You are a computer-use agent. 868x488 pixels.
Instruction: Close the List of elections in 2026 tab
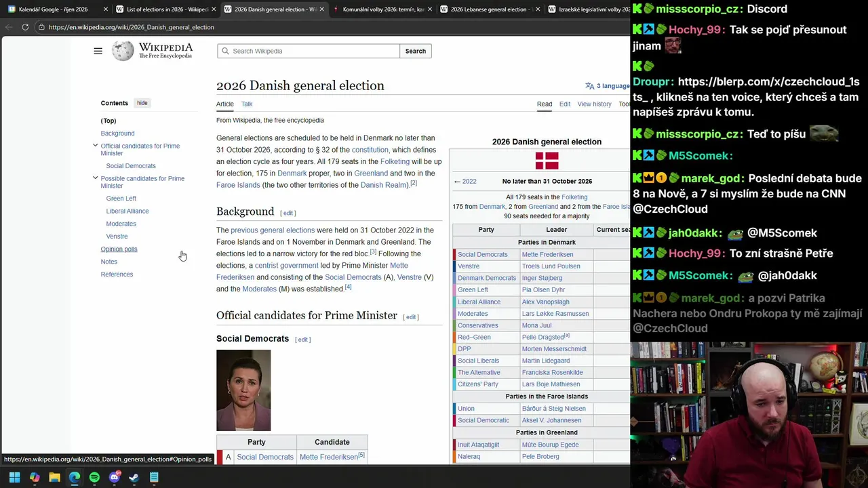point(214,9)
